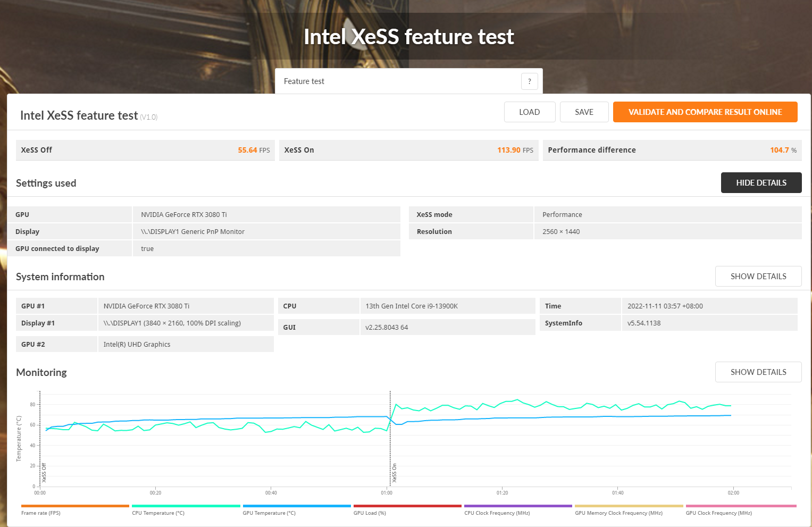Validate and compare result online

coord(705,112)
